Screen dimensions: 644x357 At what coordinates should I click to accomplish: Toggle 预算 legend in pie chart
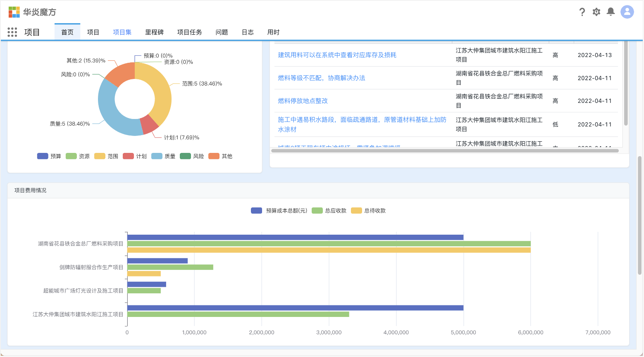coord(49,156)
